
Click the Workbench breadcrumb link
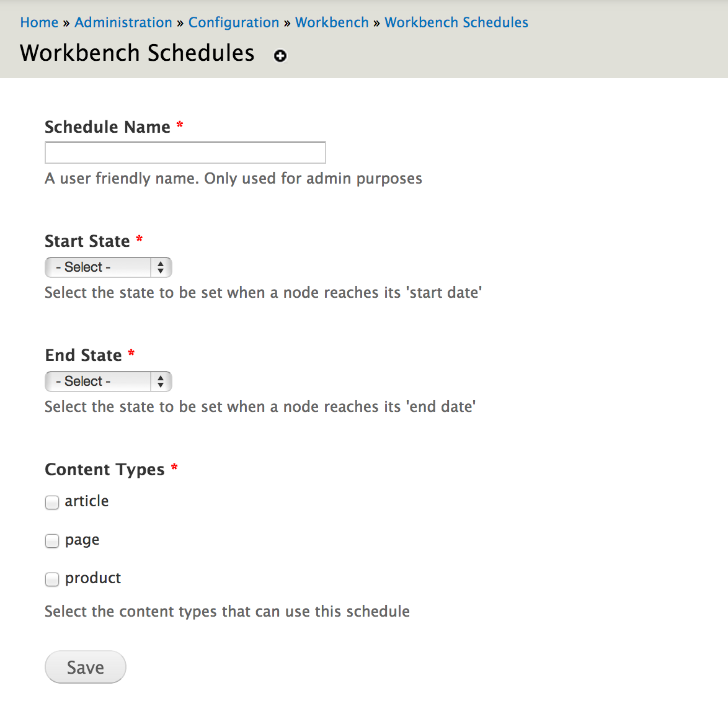click(332, 22)
